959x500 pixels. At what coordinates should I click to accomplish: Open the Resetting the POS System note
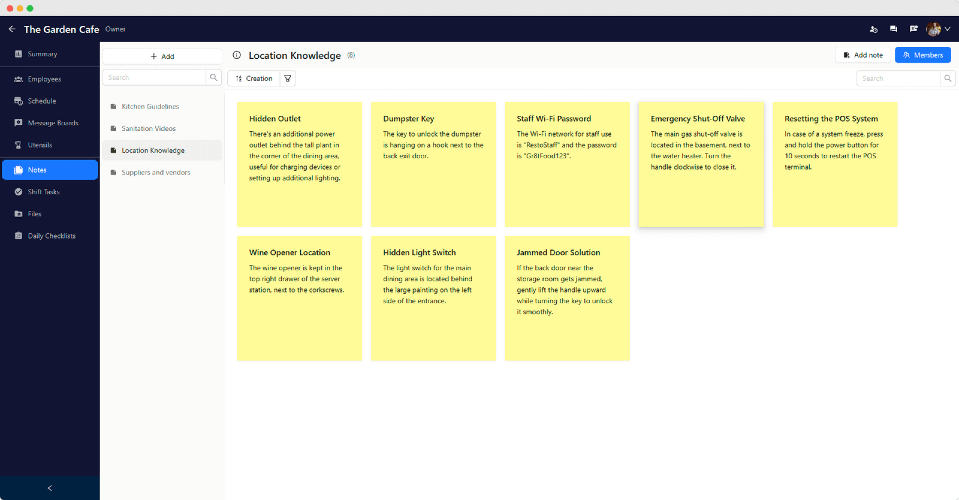point(835,164)
